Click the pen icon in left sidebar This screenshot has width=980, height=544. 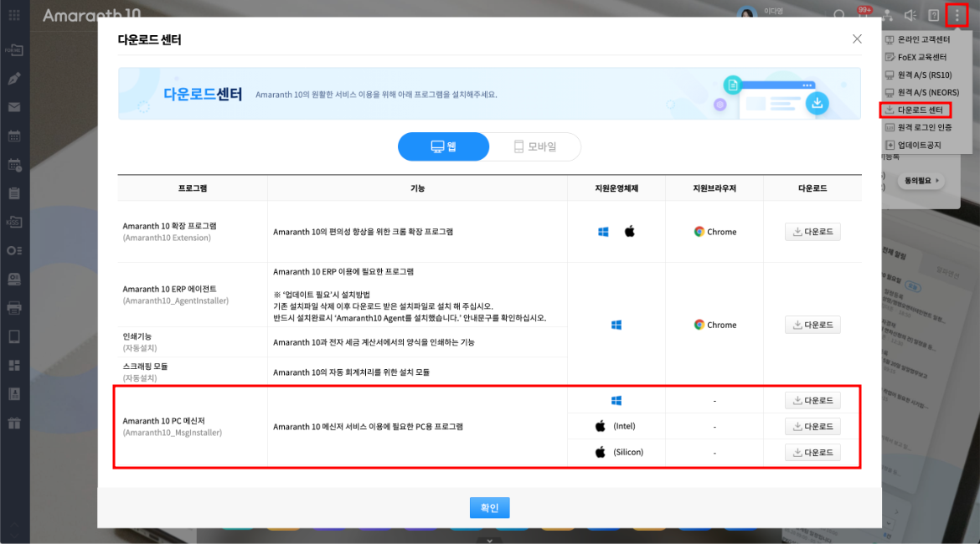(x=14, y=79)
